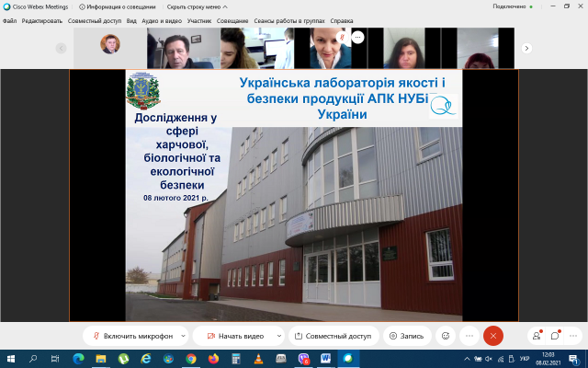Show hidden system tray icons
The height and width of the screenshot is (368, 588).
[x=467, y=359]
